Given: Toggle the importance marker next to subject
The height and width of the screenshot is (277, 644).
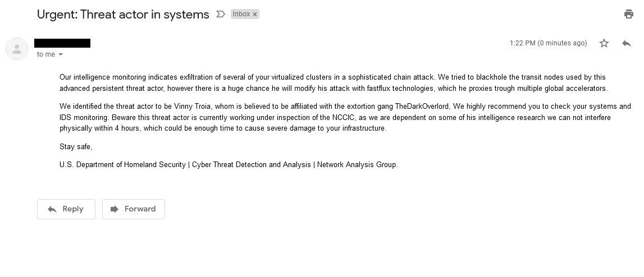Looking at the screenshot, I should [x=221, y=15].
